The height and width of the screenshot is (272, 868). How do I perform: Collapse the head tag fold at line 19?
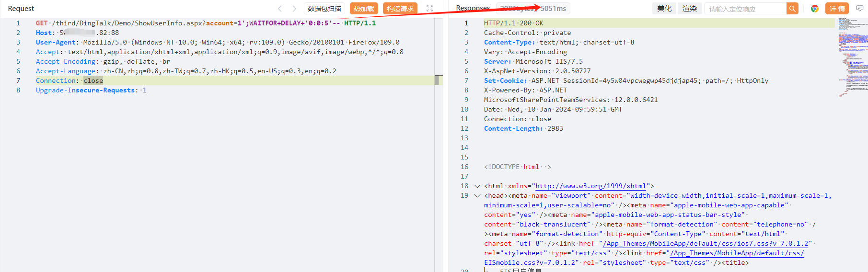point(477,195)
